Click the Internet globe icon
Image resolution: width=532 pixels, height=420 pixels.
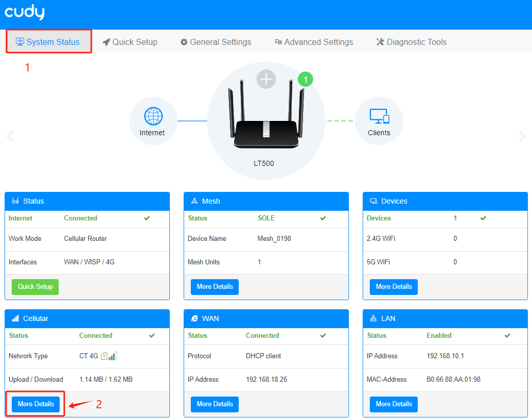coord(154,116)
